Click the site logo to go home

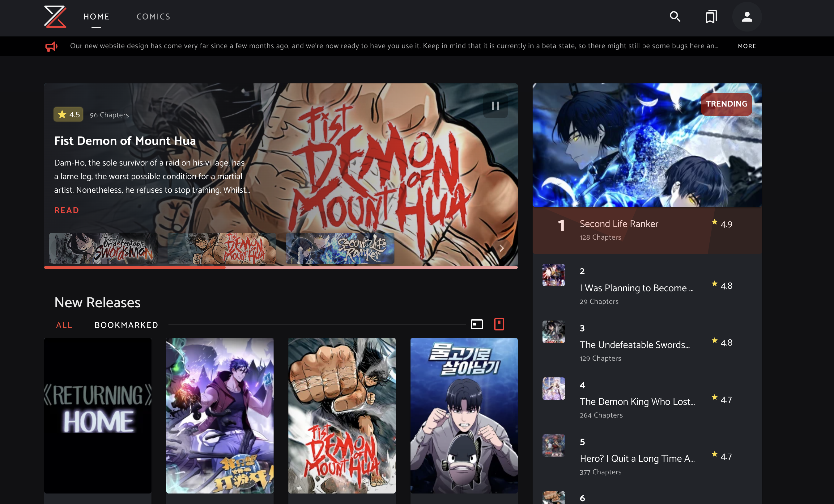[55, 18]
